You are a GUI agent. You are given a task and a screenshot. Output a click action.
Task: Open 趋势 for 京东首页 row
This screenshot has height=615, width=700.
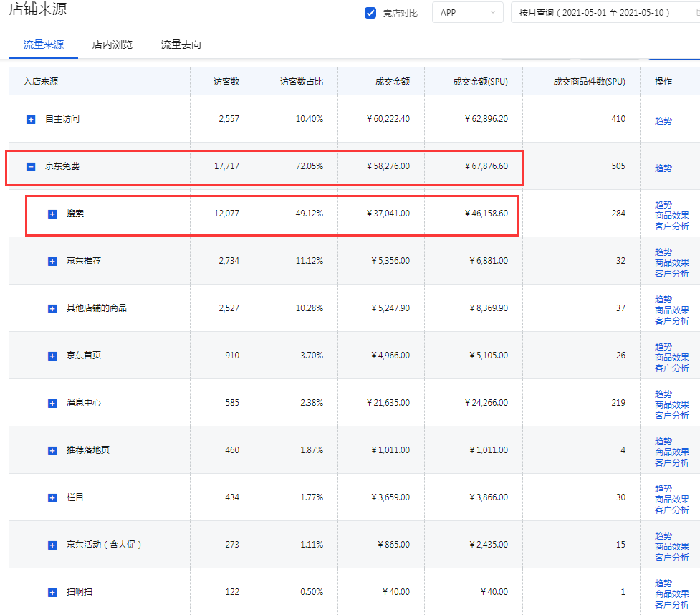point(663,347)
